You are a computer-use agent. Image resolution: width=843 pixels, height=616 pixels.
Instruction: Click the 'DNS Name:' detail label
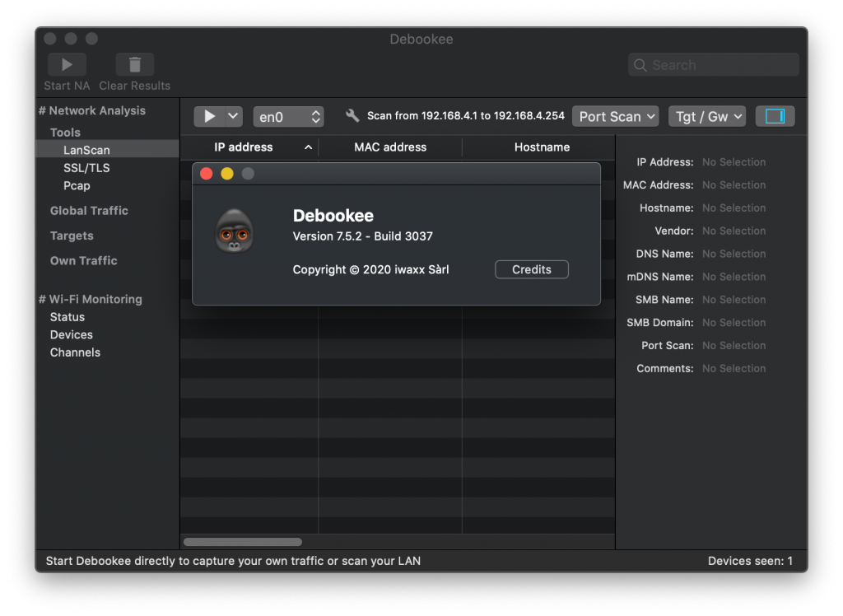[x=664, y=254]
